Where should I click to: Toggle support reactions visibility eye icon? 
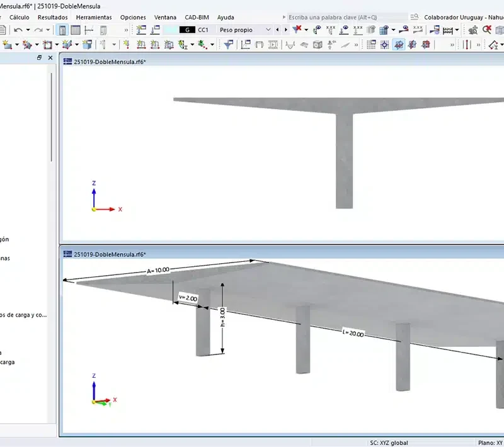[344, 30]
